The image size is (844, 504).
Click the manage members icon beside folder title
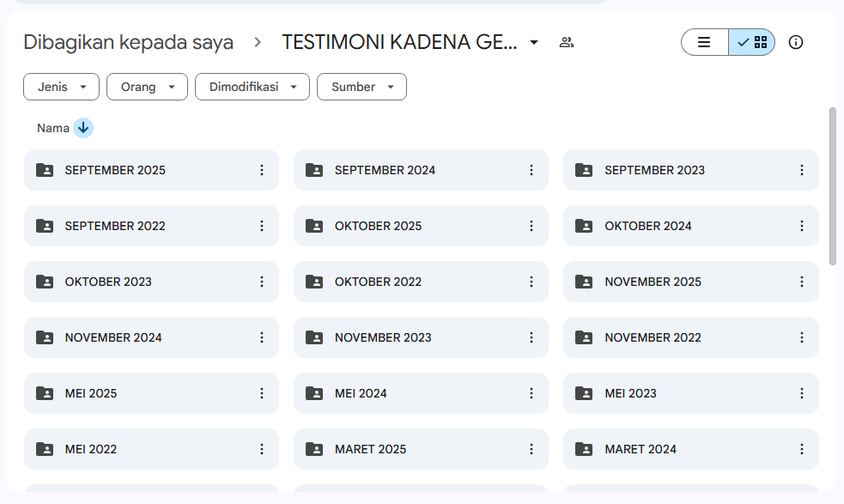tap(566, 41)
